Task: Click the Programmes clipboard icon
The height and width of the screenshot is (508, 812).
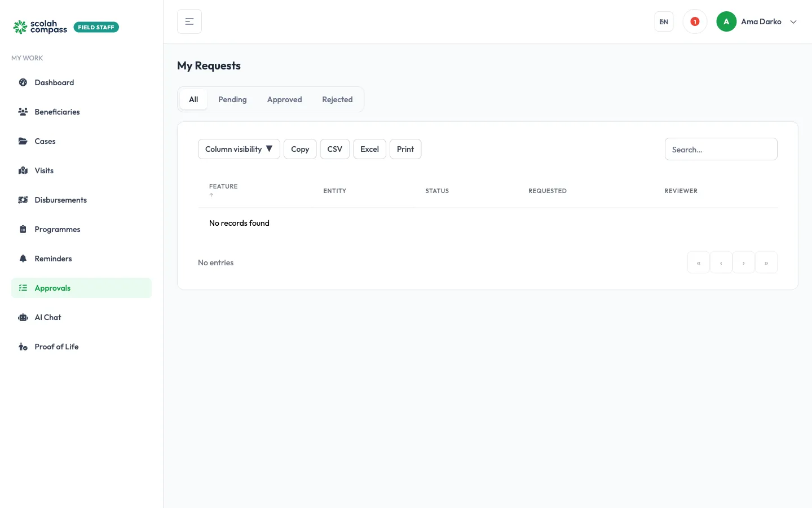Action: point(23,229)
